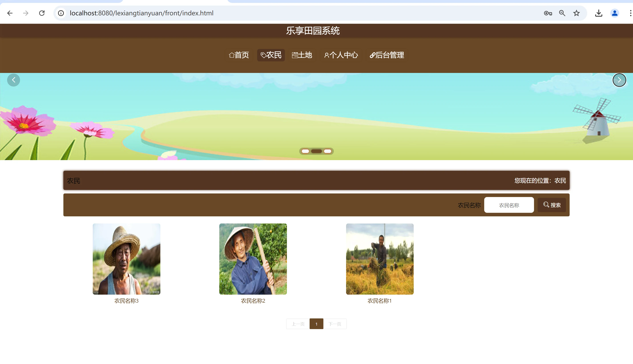
Task: Go to 后台管理 link
Action: pyautogui.click(x=387, y=55)
